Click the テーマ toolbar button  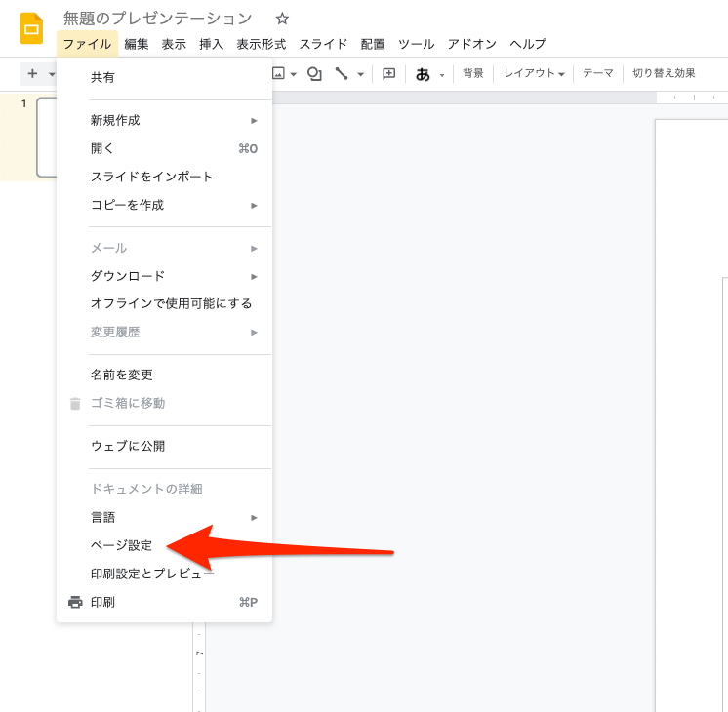coord(598,73)
